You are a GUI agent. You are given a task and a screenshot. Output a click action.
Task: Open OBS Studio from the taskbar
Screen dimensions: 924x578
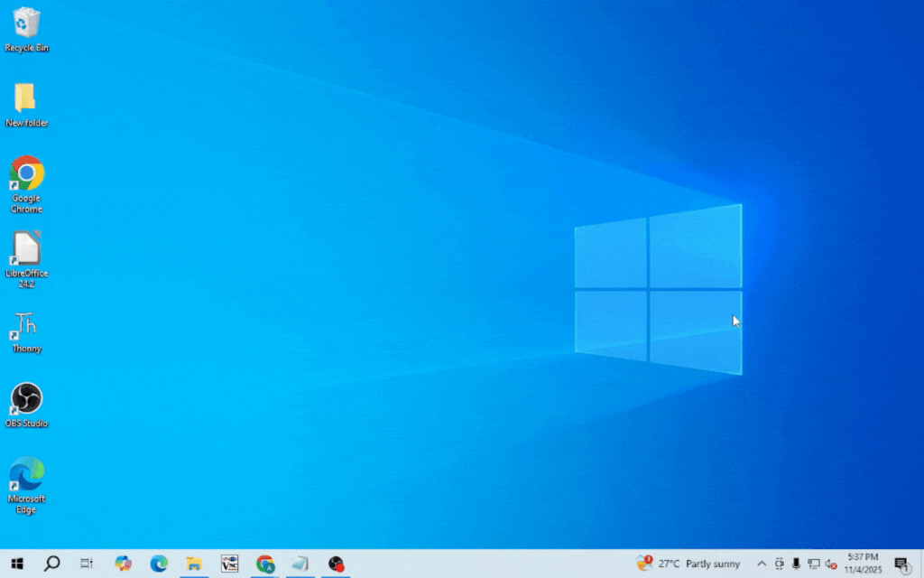[x=336, y=564]
